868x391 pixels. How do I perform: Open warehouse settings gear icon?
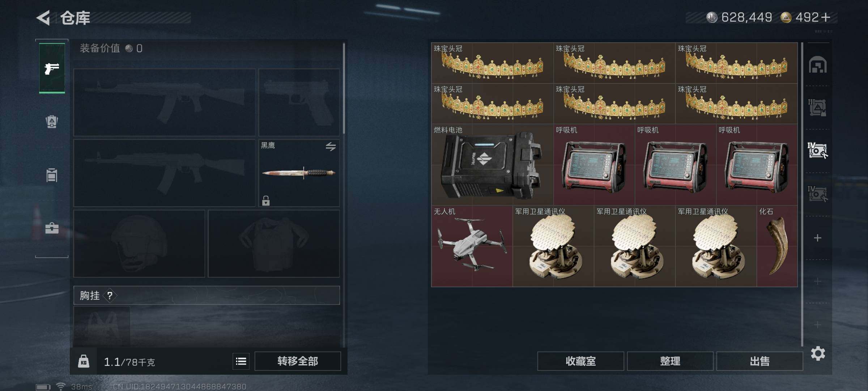pos(818,353)
